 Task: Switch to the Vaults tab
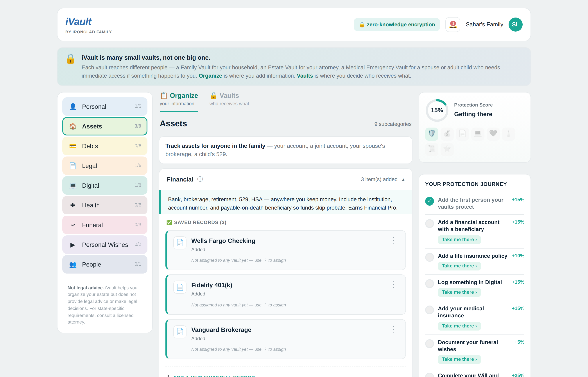click(229, 99)
